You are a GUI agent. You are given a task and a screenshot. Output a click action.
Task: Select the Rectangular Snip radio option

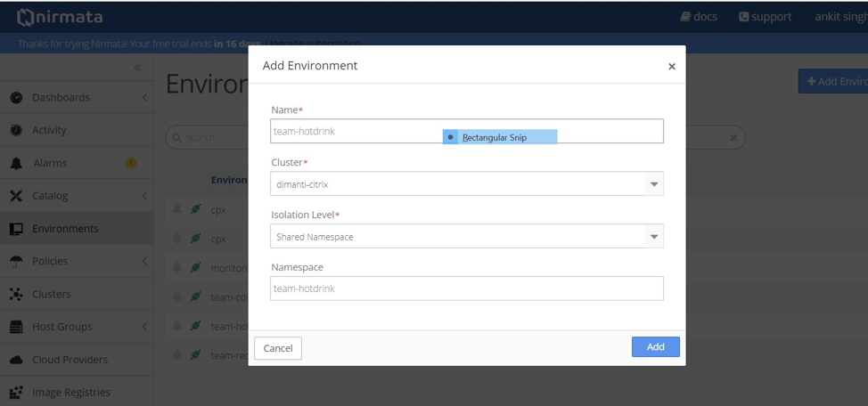[x=451, y=137]
